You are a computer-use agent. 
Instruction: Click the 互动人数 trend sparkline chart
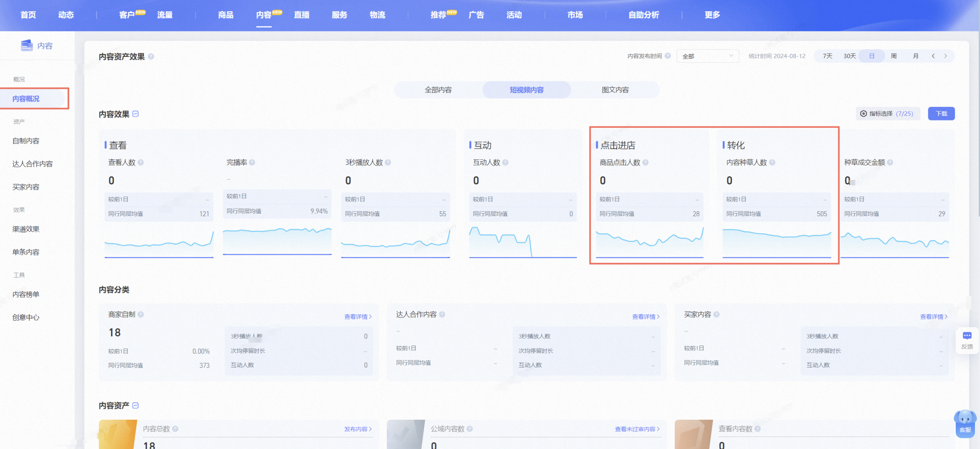coord(523,242)
